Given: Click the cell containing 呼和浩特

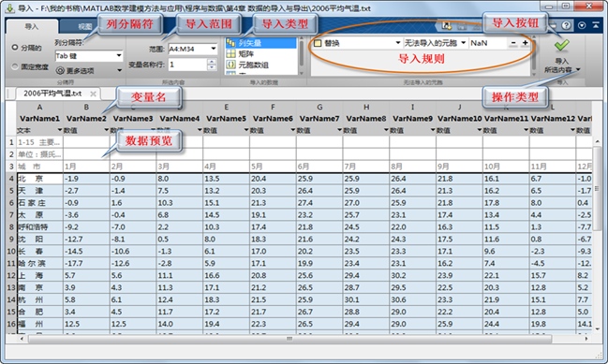Looking at the screenshot, I should click(x=40, y=227).
